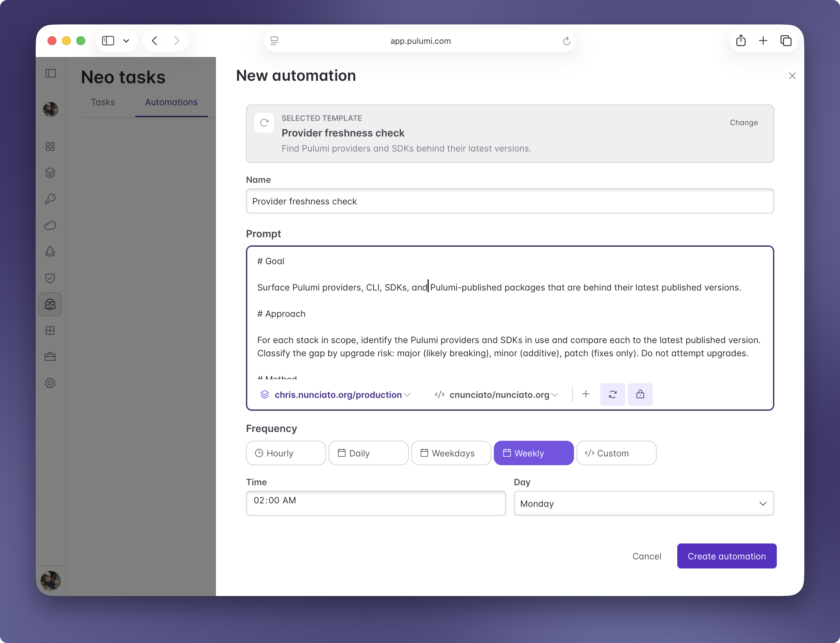Set frequency to Weekdays
The height and width of the screenshot is (643, 840).
tap(451, 453)
